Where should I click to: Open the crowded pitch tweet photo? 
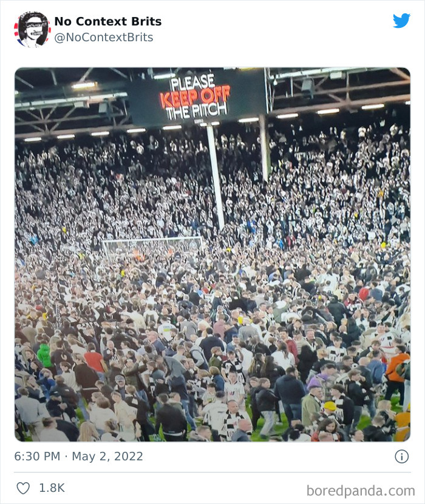tap(212, 254)
